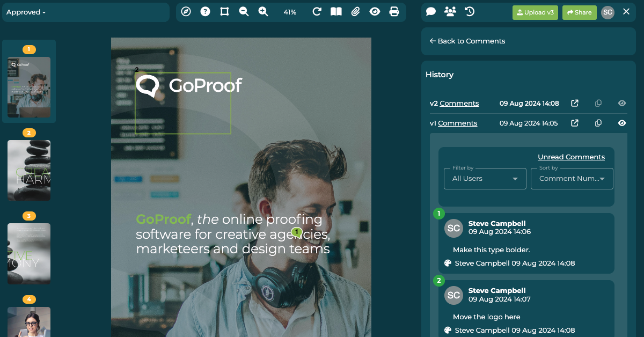Open v2 in new window icon
The width and height of the screenshot is (644, 337).
pos(575,103)
